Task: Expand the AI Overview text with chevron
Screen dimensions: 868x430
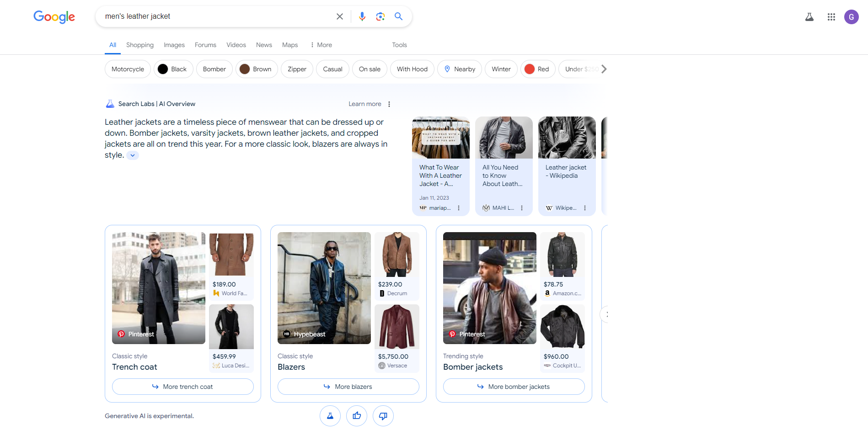Action: pos(133,155)
